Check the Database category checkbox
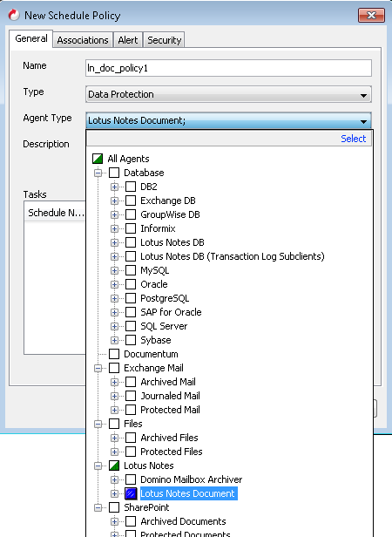 (114, 173)
